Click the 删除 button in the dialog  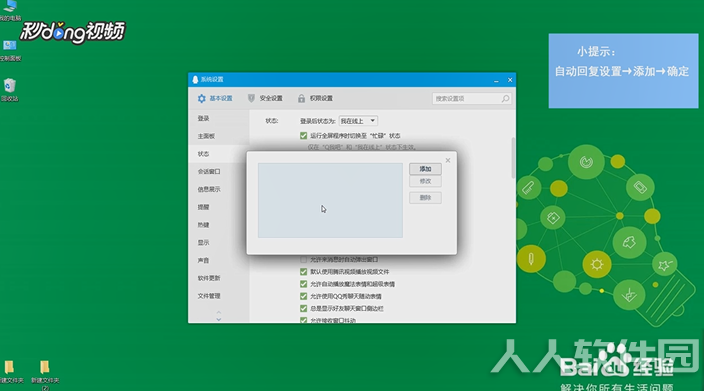coord(425,198)
